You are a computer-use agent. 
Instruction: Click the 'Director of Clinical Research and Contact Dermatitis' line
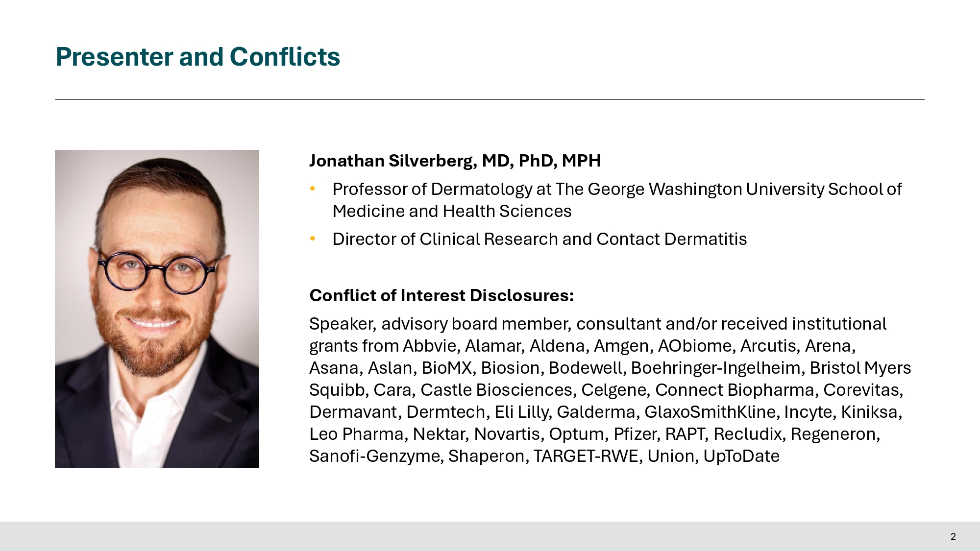click(x=539, y=239)
